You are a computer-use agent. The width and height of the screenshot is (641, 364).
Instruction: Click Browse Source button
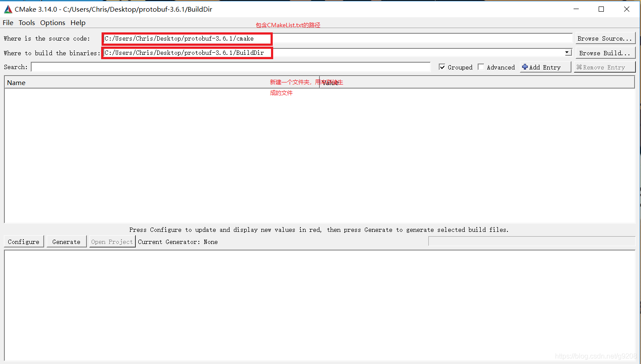[605, 38]
